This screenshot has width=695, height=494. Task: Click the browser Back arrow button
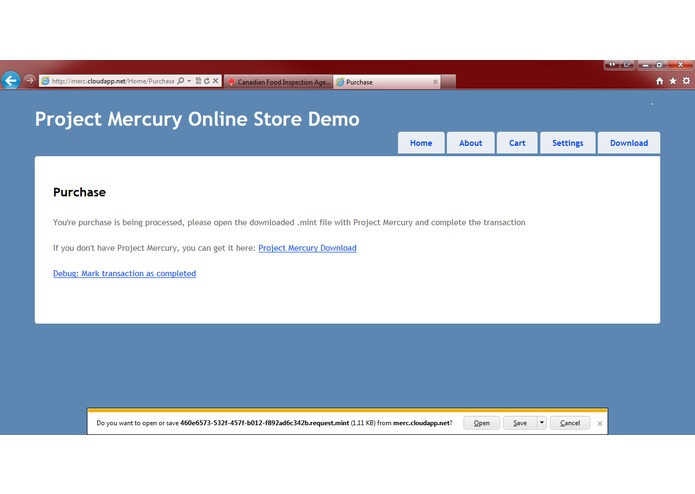click(x=11, y=81)
